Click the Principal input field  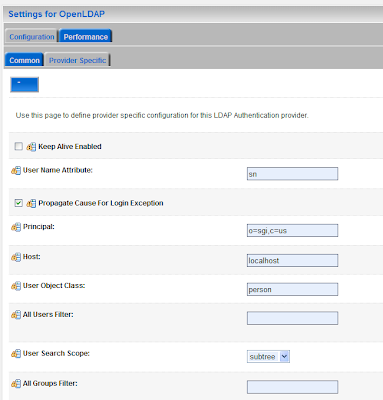coord(292,230)
